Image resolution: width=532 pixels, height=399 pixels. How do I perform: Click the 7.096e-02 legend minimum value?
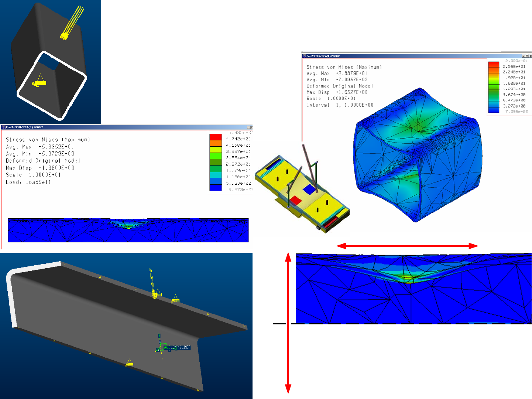pyautogui.click(x=516, y=112)
